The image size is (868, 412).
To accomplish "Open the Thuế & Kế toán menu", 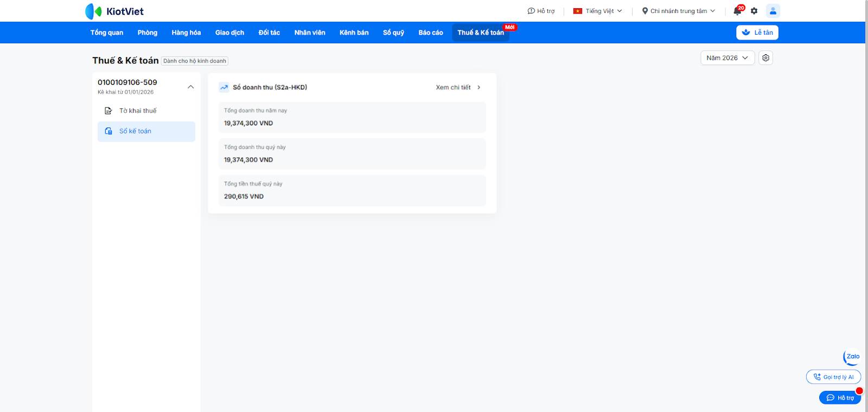I will point(481,33).
